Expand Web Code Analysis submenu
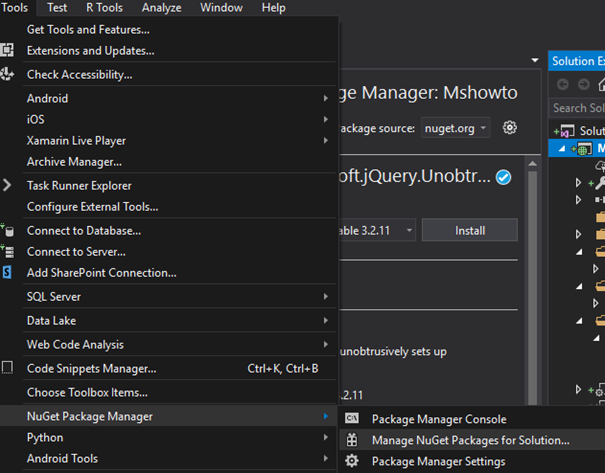605x473 pixels. click(169, 345)
